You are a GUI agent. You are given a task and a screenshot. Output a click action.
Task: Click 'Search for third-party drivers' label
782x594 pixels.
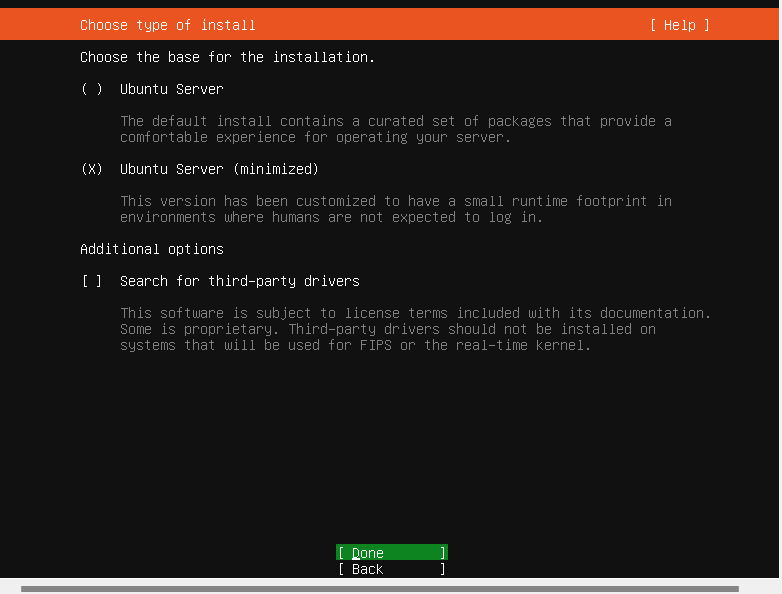click(x=239, y=281)
